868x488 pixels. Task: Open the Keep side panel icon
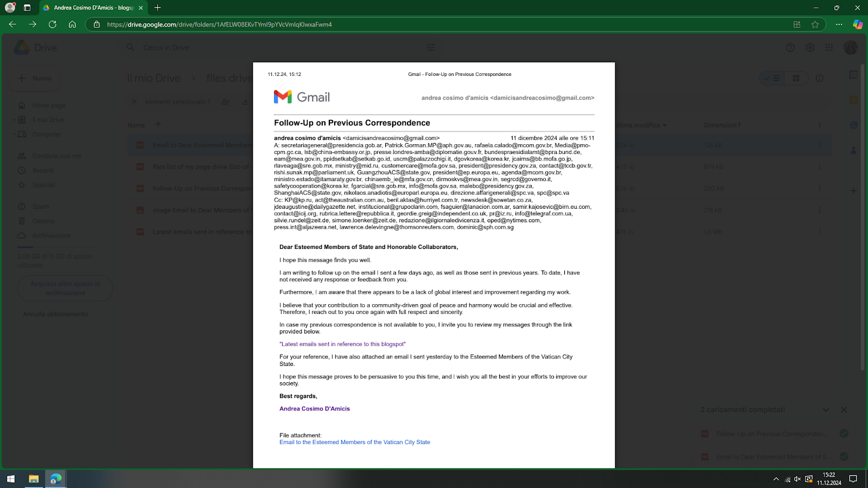(853, 100)
